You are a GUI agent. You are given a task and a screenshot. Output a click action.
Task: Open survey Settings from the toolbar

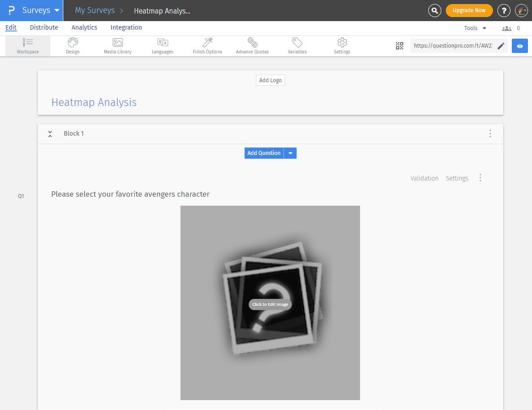342,45
